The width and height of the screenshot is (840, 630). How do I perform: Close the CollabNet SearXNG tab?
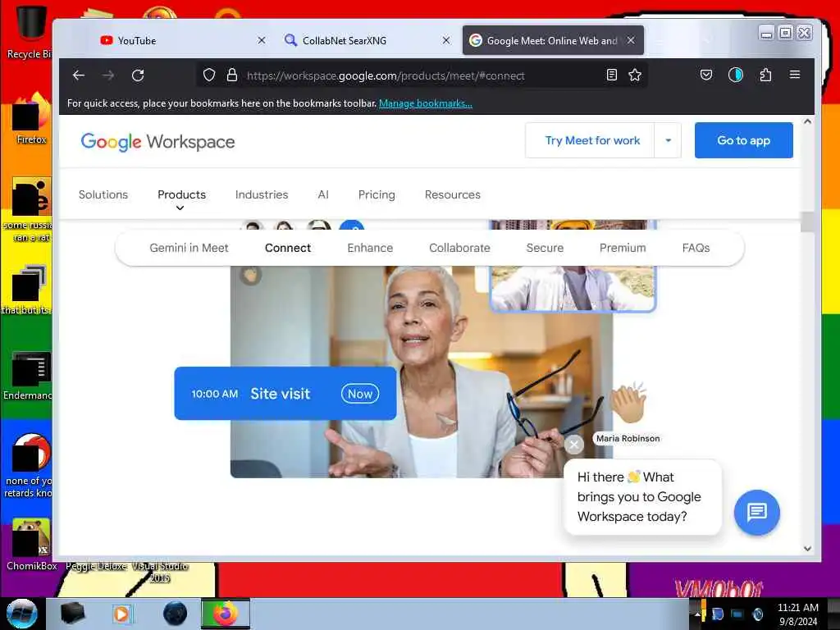click(445, 40)
